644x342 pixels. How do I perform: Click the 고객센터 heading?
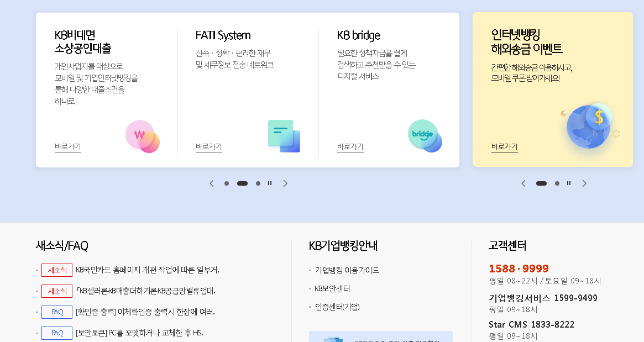point(507,245)
